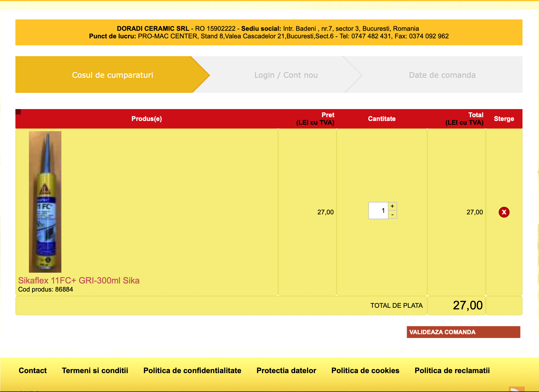Click the Punct de lucru address line
Screen dimensions: 539x392
click(x=269, y=36)
